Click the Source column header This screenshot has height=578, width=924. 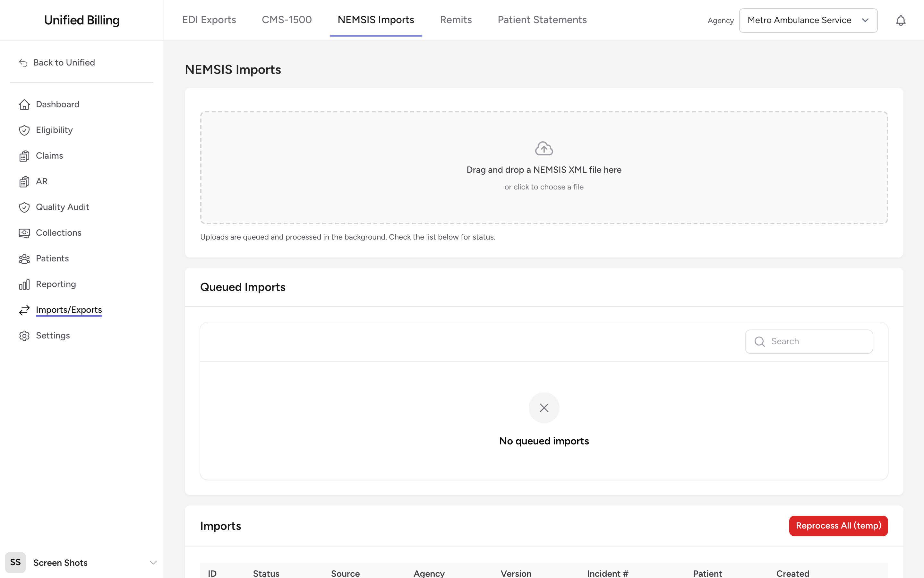tap(346, 573)
